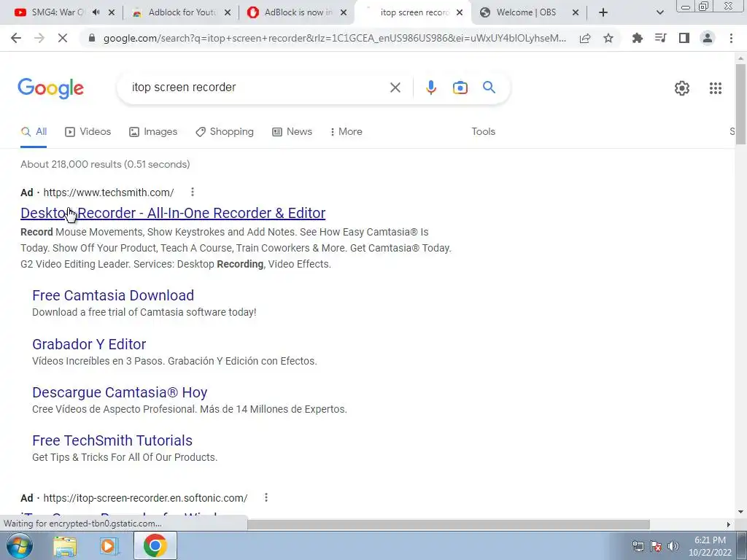Image resolution: width=747 pixels, height=560 pixels.
Task: Start voice search with microphone
Action: tap(430, 87)
